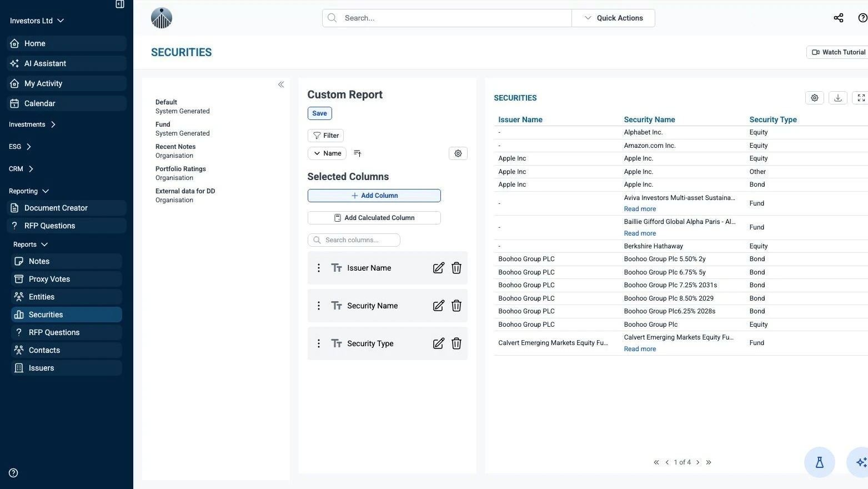868x489 pixels.
Task: Click the flask floating button
Action: point(820,462)
